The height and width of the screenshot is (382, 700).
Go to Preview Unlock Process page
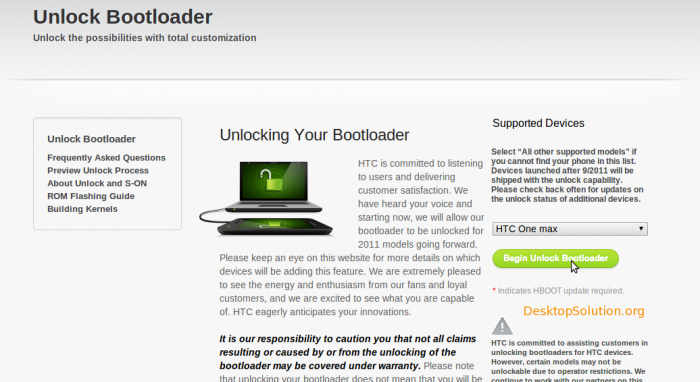(98, 170)
